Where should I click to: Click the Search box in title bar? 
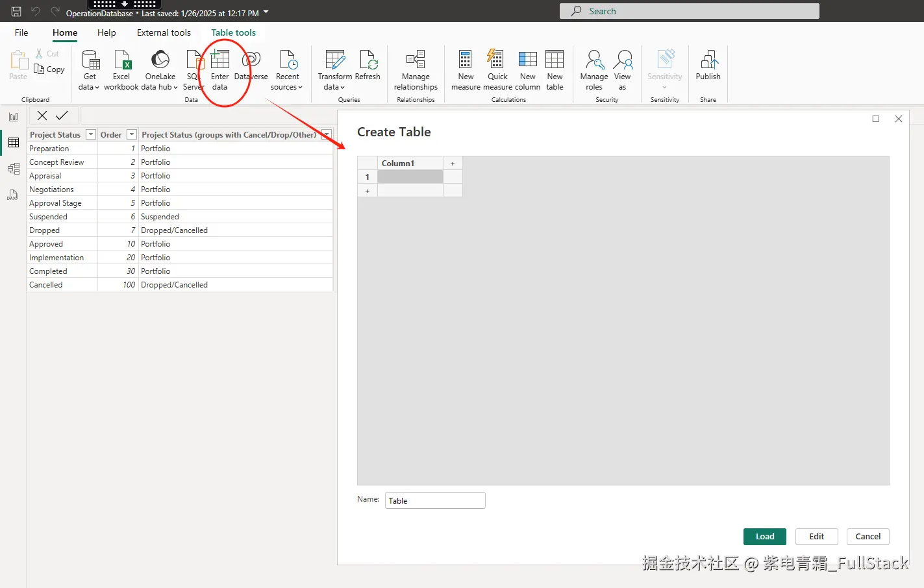click(690, 11)
